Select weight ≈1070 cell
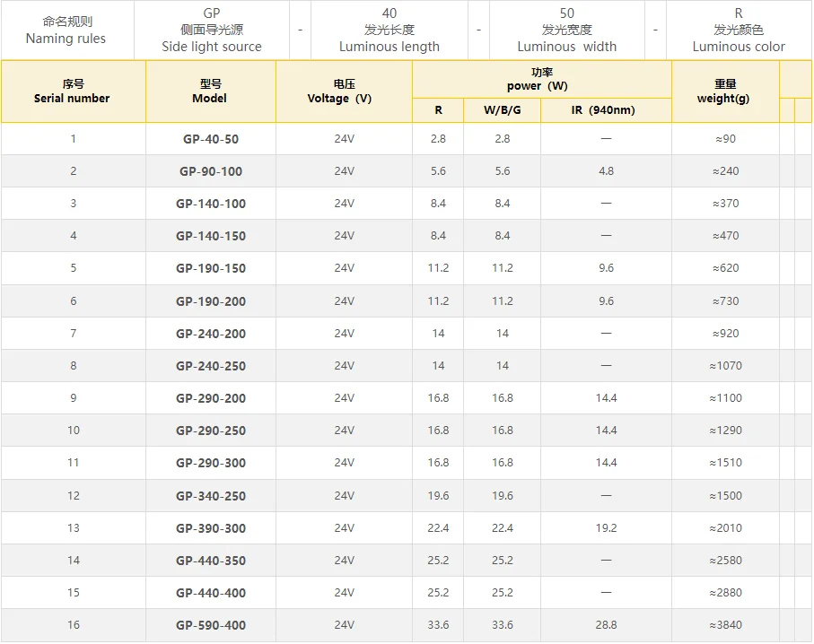Image resolution: width=814 pixels, height=644 pixels. pyautogui.click(x=725, y=366)
